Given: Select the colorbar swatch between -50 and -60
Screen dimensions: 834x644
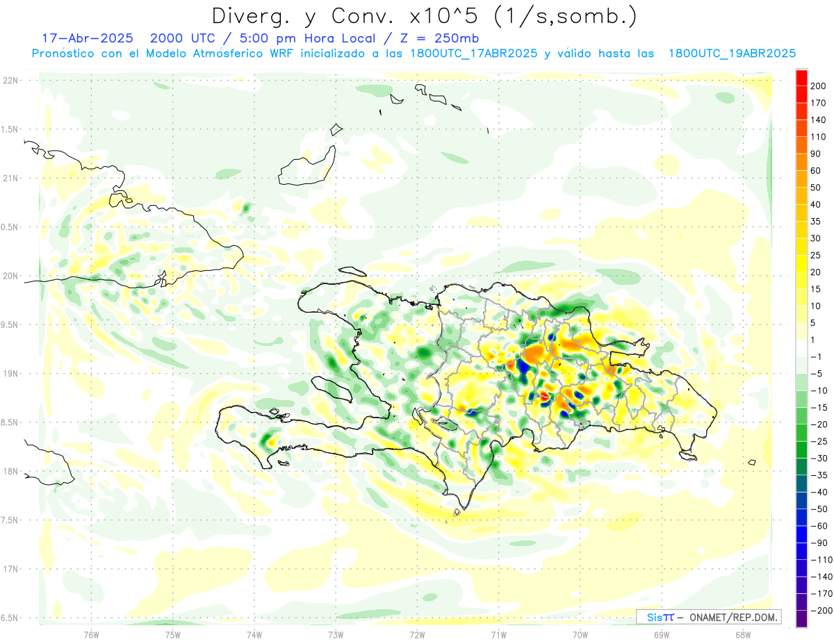Looking at the screenshot, I should pos(801,518).
